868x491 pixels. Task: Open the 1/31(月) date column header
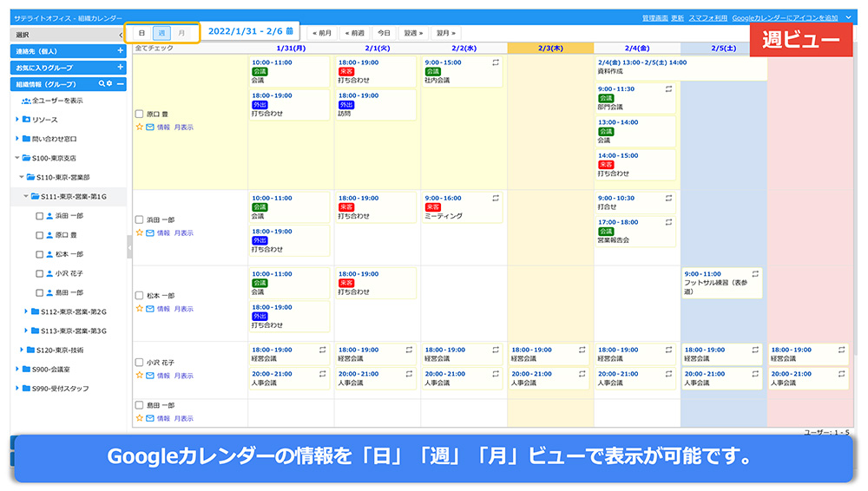pyautogui.click(x=291, y=49)
